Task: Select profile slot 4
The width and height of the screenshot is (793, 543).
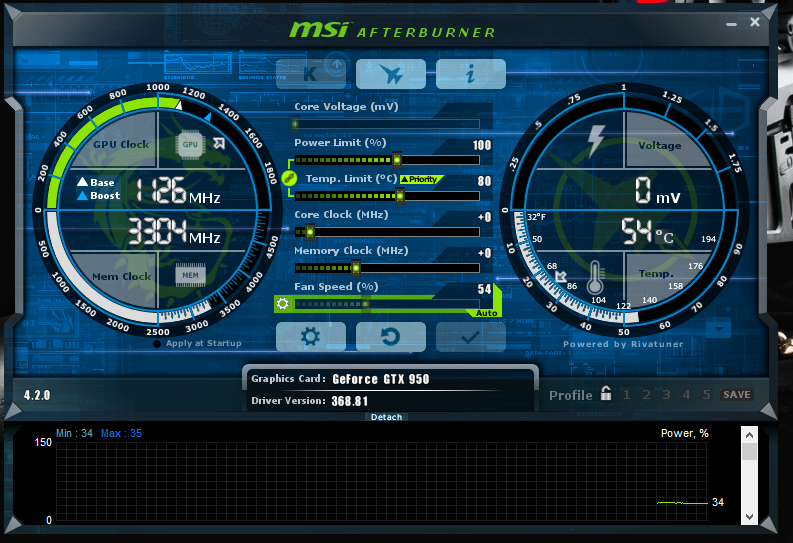Action: click(x=686, y=394)
